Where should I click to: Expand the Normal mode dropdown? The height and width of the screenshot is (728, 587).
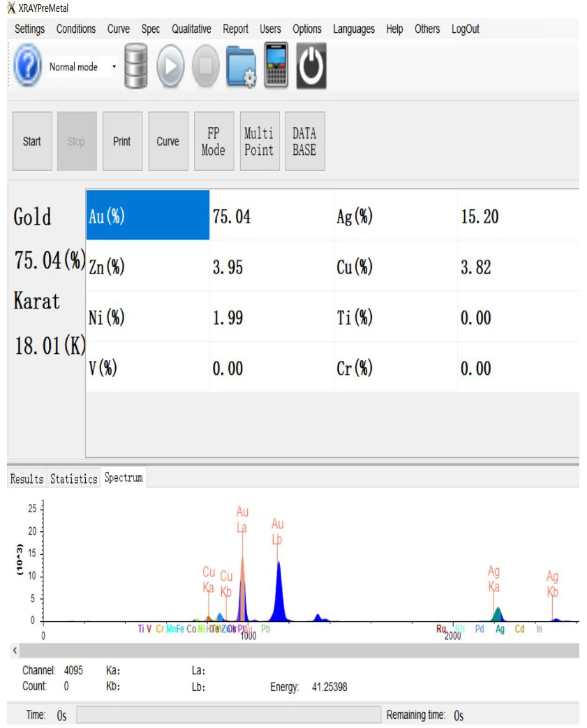pos(114,67)
